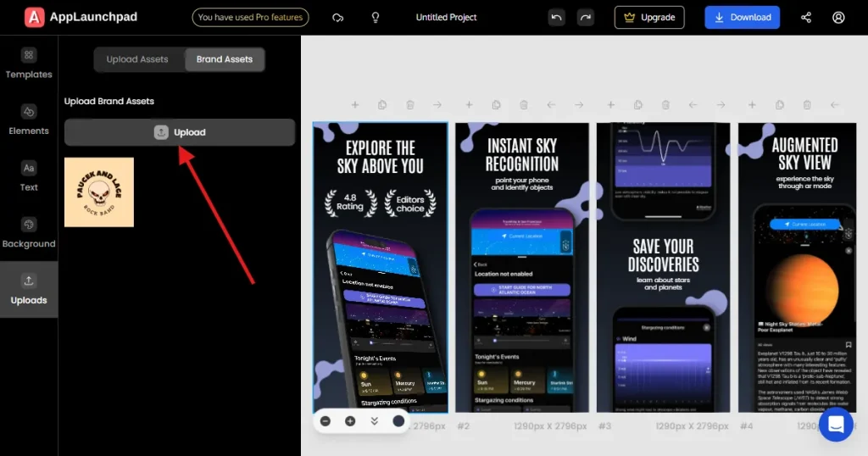Click the lightbulb tips icon
The width and height of the screenshot is (868, 456).
376,18
